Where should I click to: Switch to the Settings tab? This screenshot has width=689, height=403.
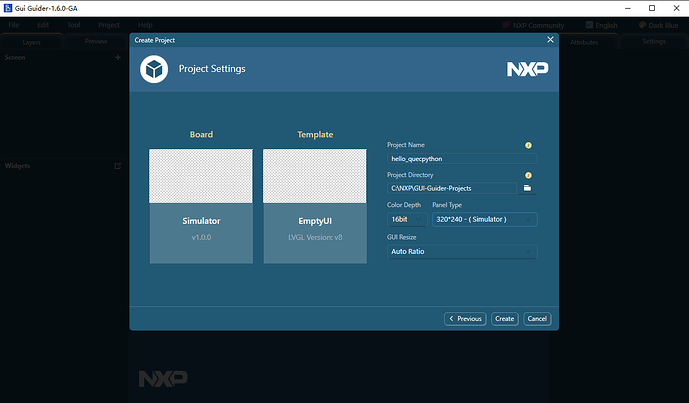(653, 42)
